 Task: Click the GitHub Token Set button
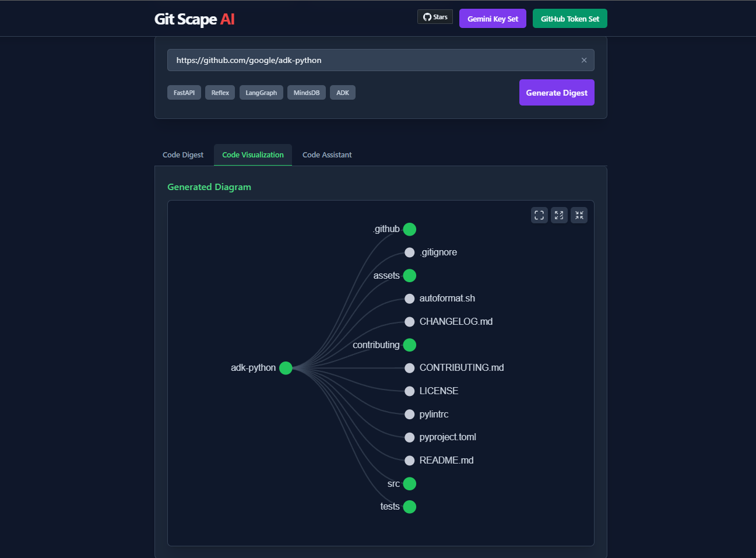570,19
